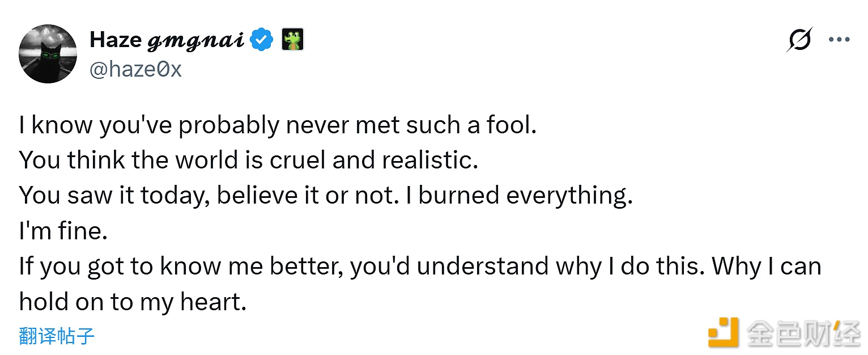Open the three-dot more options menu
The height and width of the screenshot is (355, 868).
838,40
